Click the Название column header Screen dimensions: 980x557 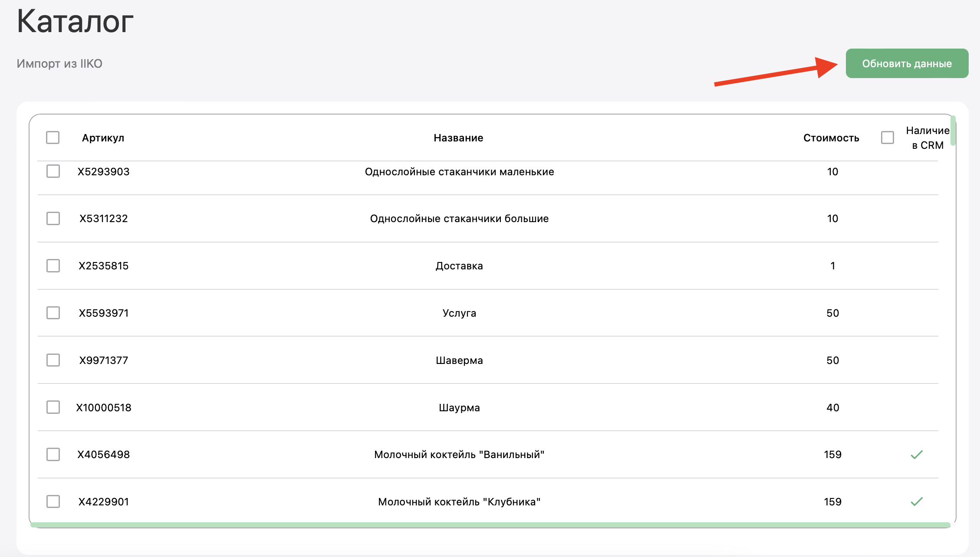458,138
